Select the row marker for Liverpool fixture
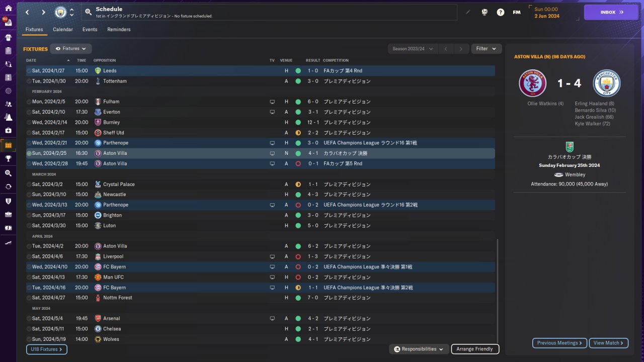 (29, 256)
